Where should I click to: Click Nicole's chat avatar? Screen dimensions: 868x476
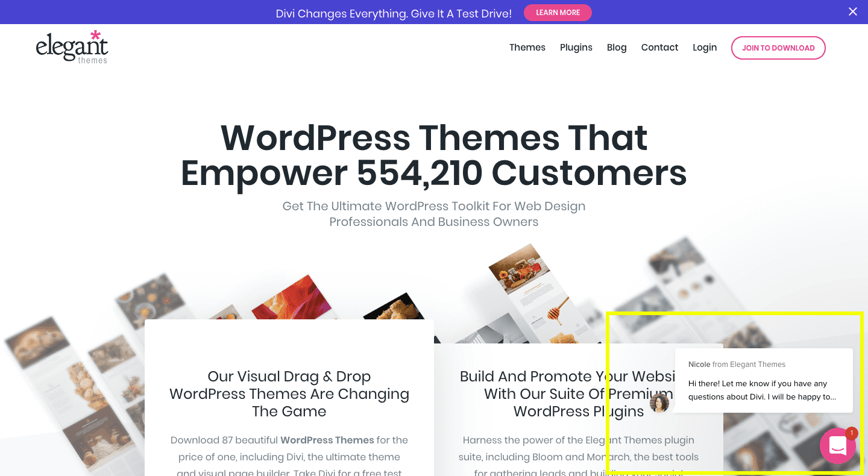click(x=659, y=403)
